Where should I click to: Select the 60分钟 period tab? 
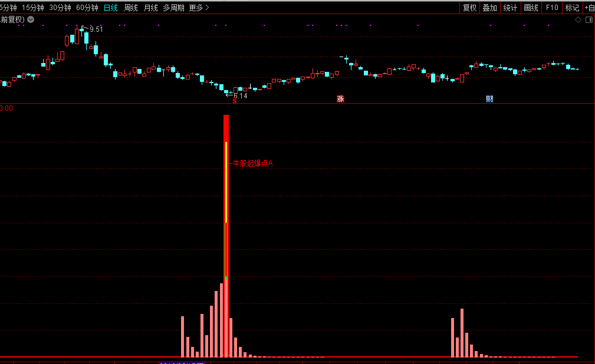point(87,8)
